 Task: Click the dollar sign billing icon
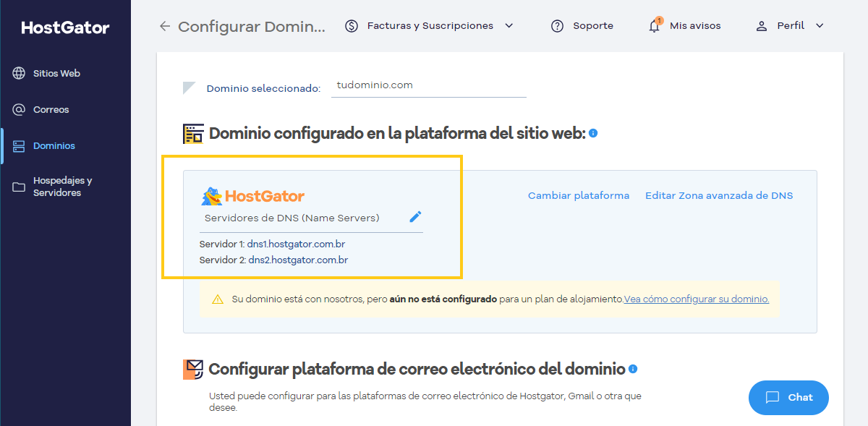(x=352, y=26)
